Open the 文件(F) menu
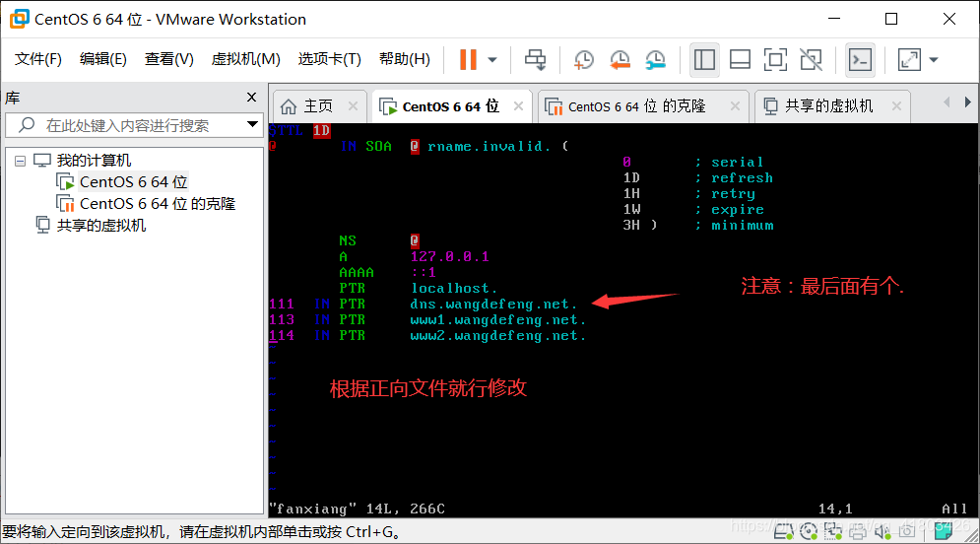 point(38,59)
